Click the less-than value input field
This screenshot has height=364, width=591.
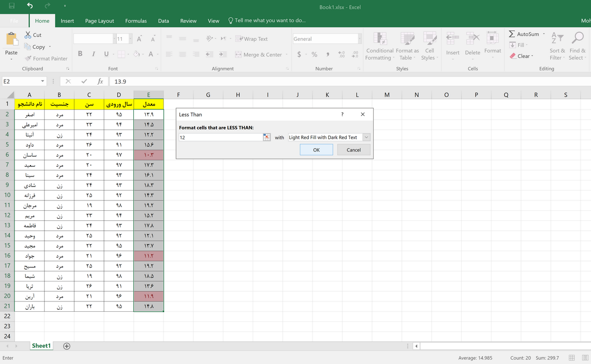tap(220, 137)
